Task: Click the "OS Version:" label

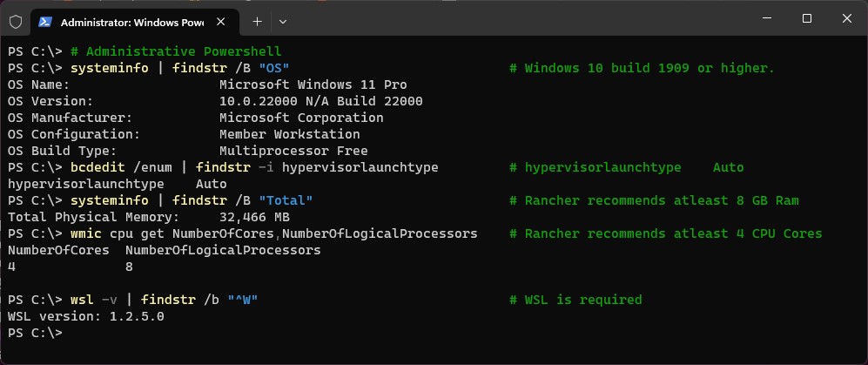Action: click(x=50, y=101)
